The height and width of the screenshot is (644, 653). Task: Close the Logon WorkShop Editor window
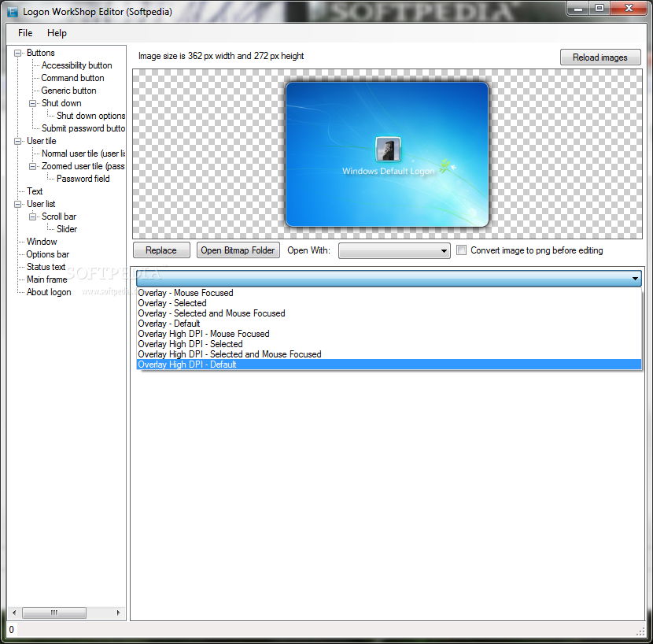[629, 9]
